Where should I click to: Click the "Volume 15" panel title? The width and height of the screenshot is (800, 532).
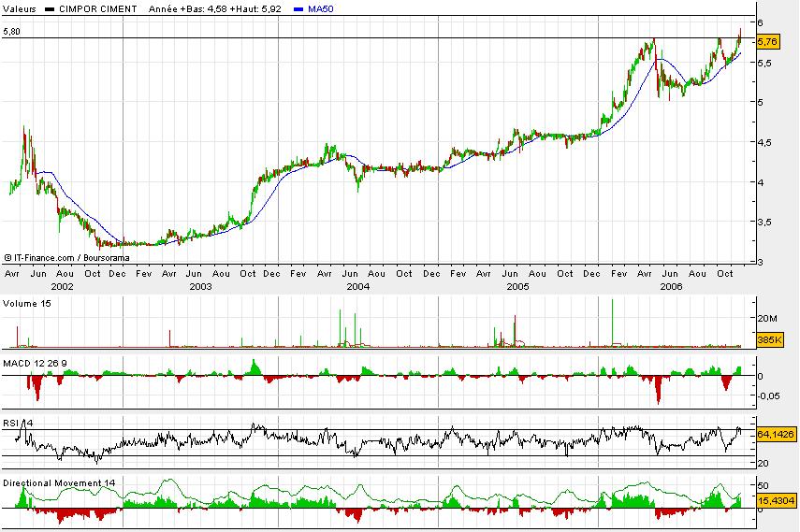pos(27,304)
